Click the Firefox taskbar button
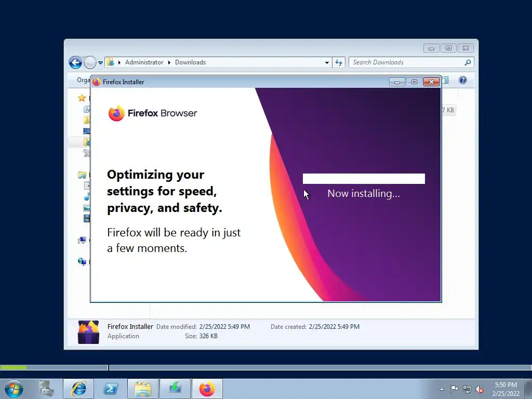The width and height of the screenshot is (532, 399). 207,389
